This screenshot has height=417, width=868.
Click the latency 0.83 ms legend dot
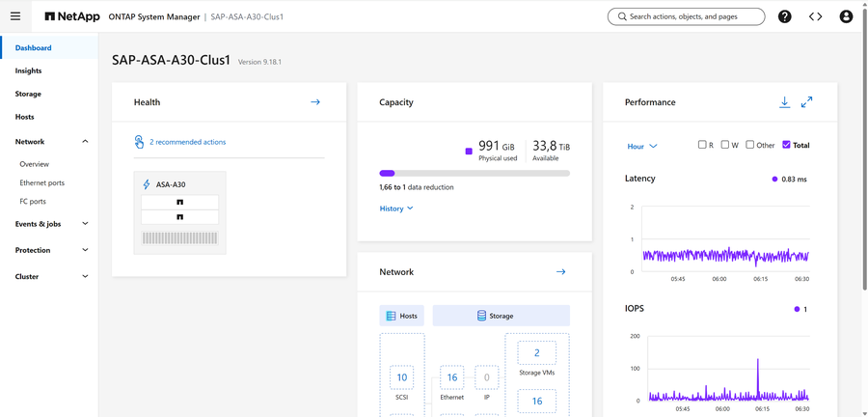click(x=774, y=180)
